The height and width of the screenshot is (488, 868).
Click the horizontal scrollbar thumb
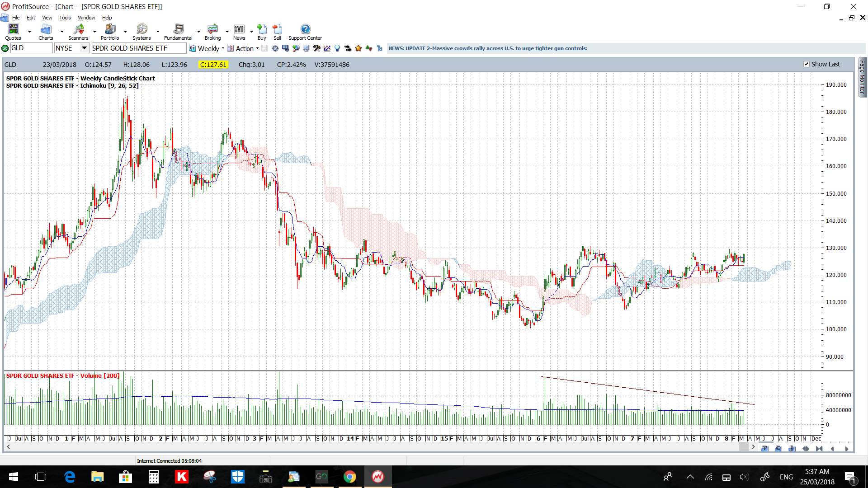[x=744, y=447]
